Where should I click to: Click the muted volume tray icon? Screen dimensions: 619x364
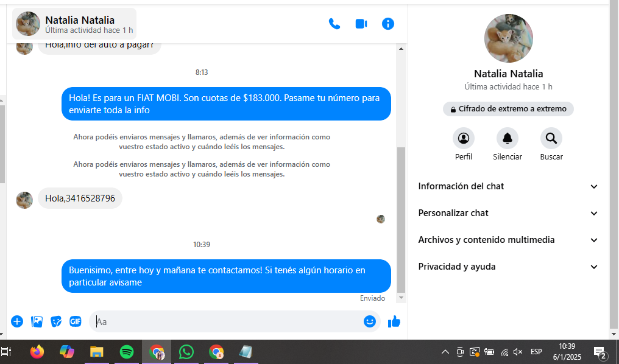tap(517, 352)
